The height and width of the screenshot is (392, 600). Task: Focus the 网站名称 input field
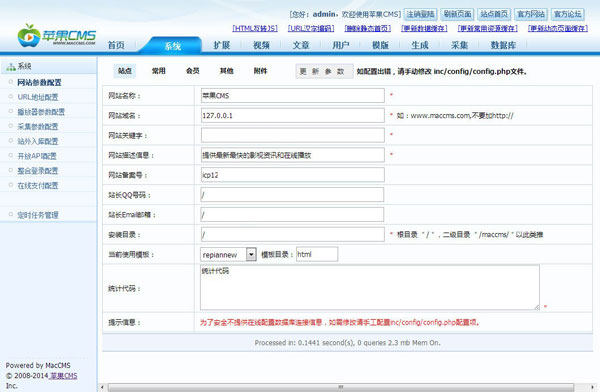tap(293, 96)
